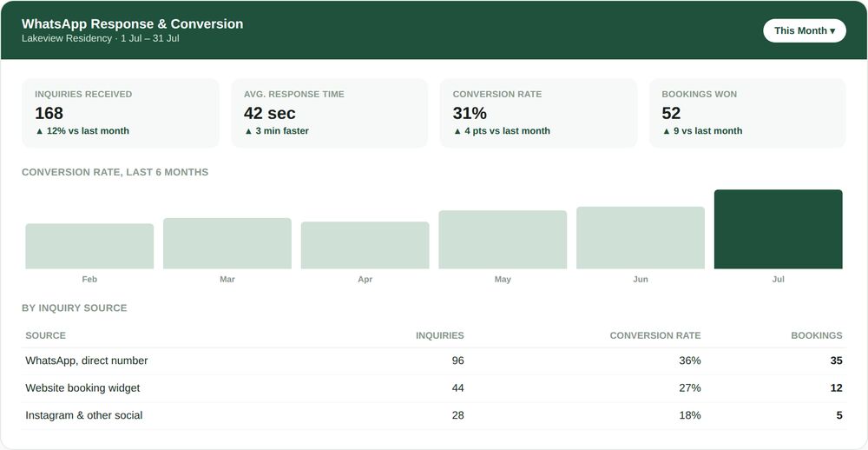Image resolution: width=868 pixels, height=450 pixels.
Task: Click the 44 inquiries value
Action: click(457, 388)
